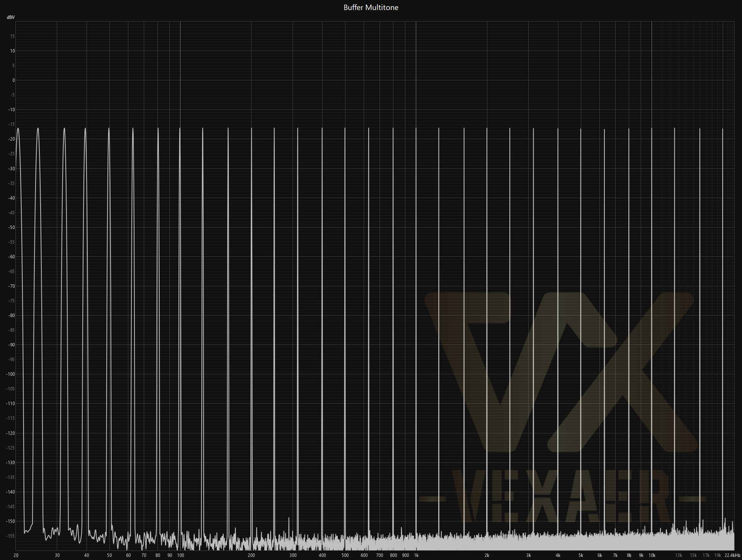Click the "0" level label on the dBV axis

14,80
